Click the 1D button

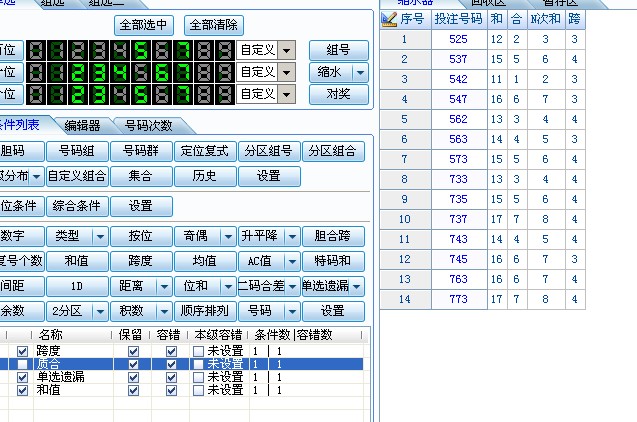click(x=77, y=286)
